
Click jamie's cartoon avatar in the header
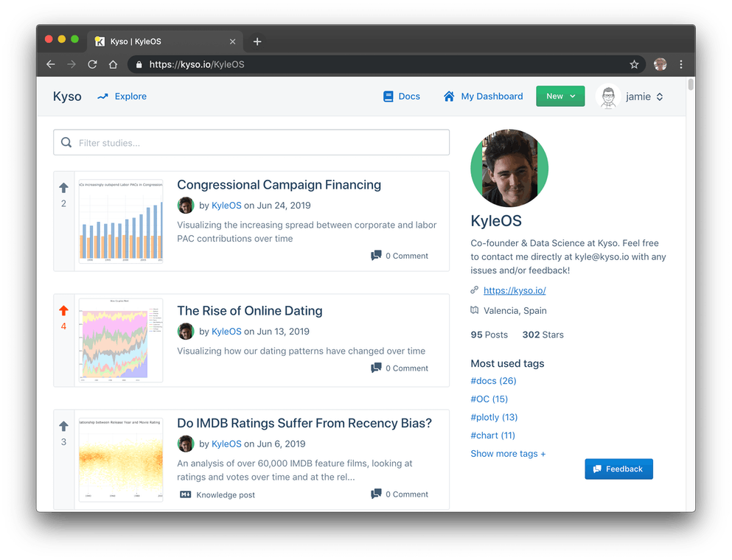(608, 97)
